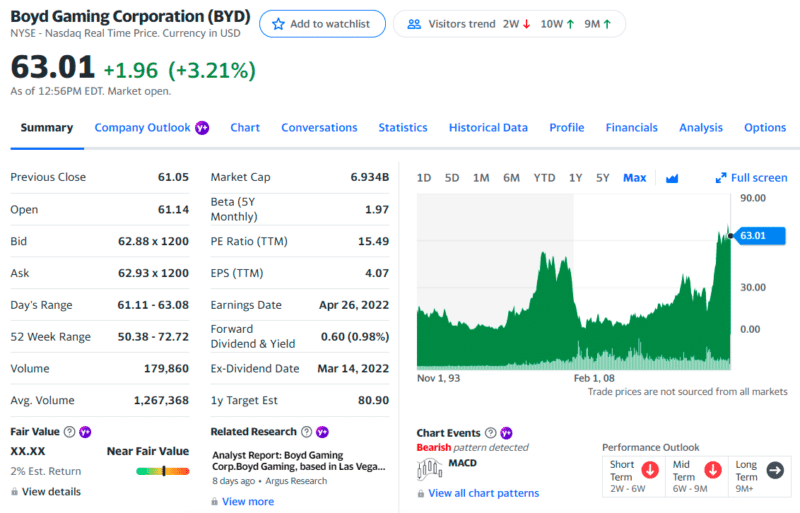Open the Options tab
This screenshot has height=513, width=800.
pos(765,128)
